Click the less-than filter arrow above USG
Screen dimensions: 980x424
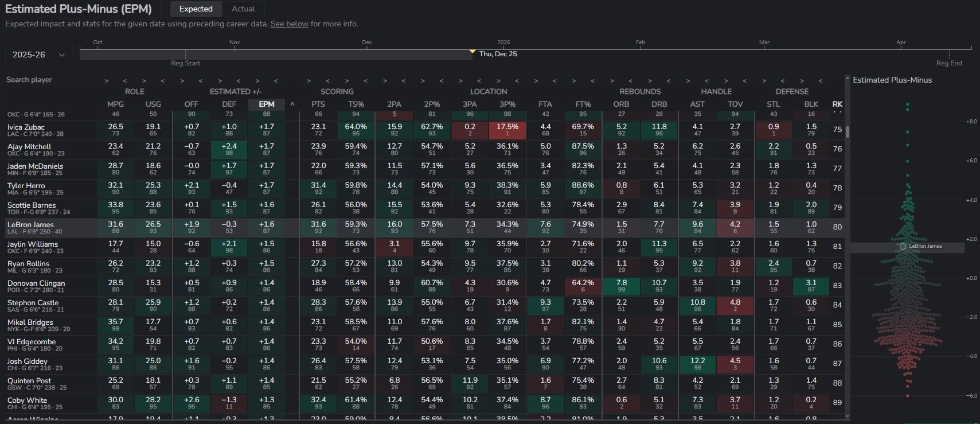163,81
